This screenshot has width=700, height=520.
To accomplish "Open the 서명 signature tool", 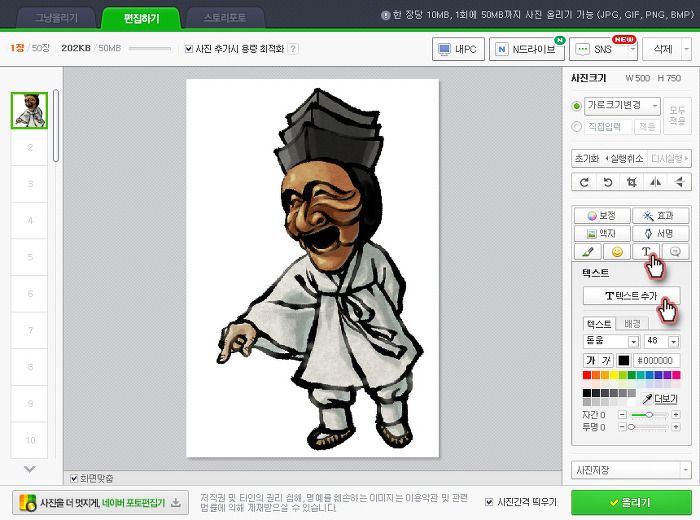I will pos(660,233).
